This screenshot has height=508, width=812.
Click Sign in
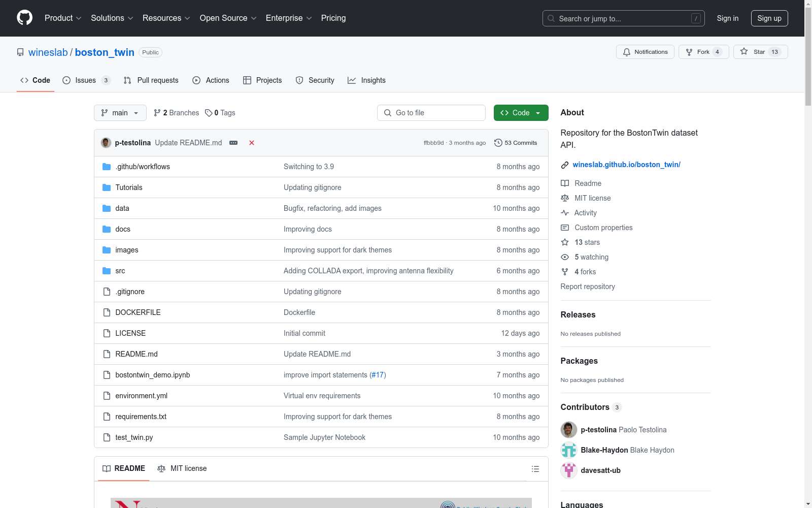[728, 18]
